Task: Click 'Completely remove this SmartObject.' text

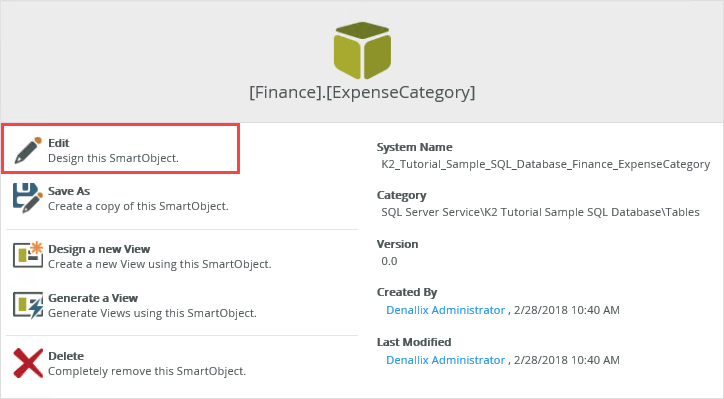Action: click(x=147, y=371)
